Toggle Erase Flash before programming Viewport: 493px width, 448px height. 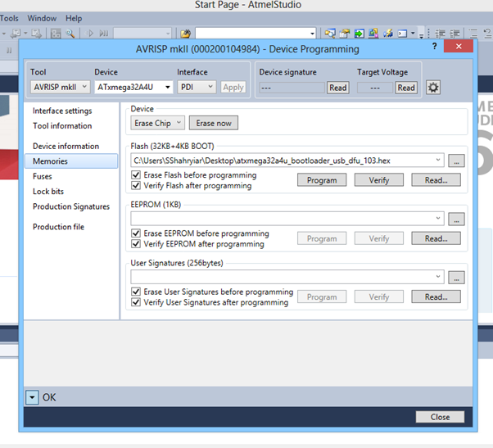pyautogui.click(x=136, y=174)
